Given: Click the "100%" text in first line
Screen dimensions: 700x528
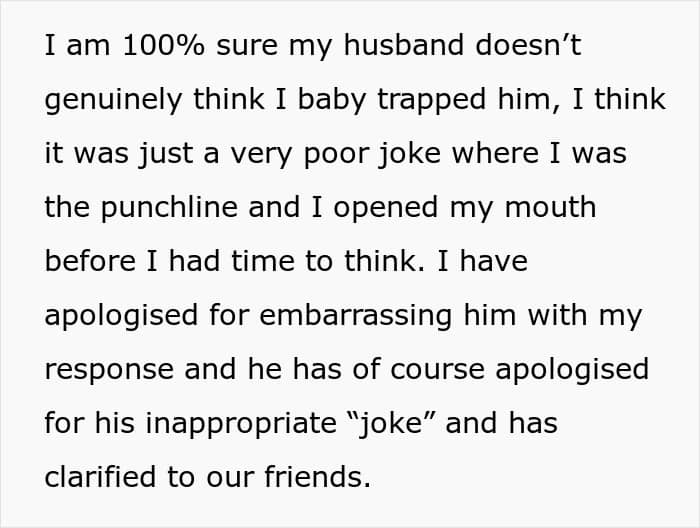Looking at the screenshot, I should tap(163, 46).
